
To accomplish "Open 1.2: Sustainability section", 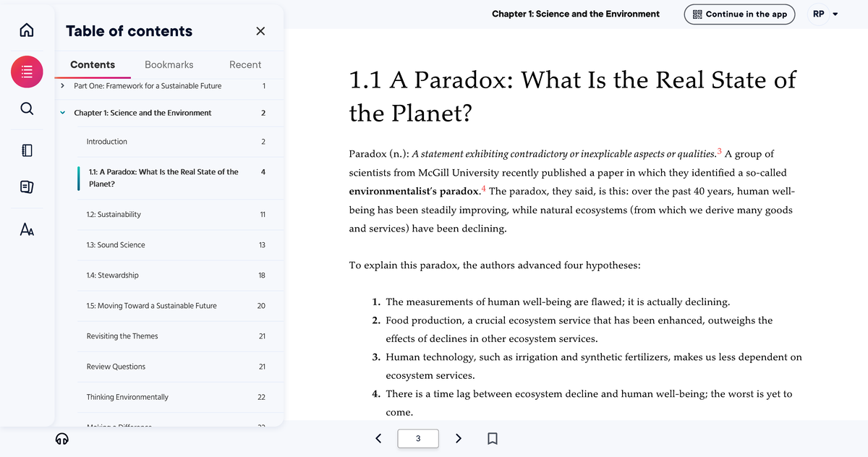I will point(114,215).
